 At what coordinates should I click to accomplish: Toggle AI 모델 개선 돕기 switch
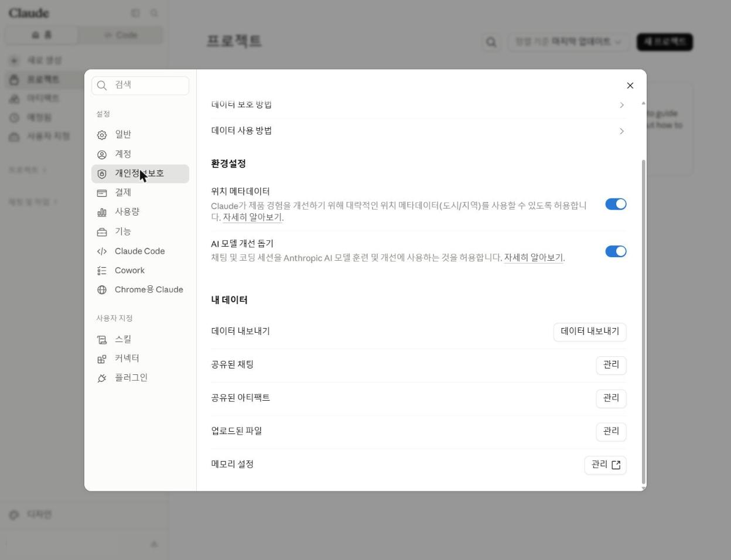[x=616, y=251]
